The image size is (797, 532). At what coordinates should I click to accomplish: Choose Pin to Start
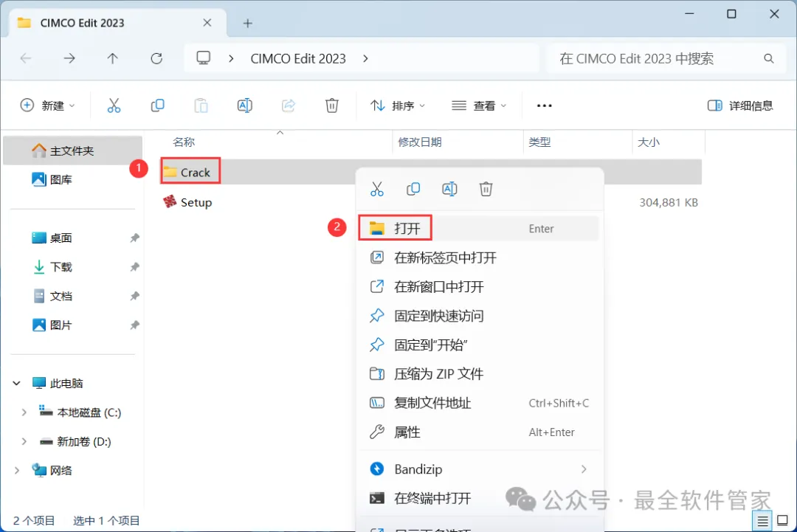(478, 345)
